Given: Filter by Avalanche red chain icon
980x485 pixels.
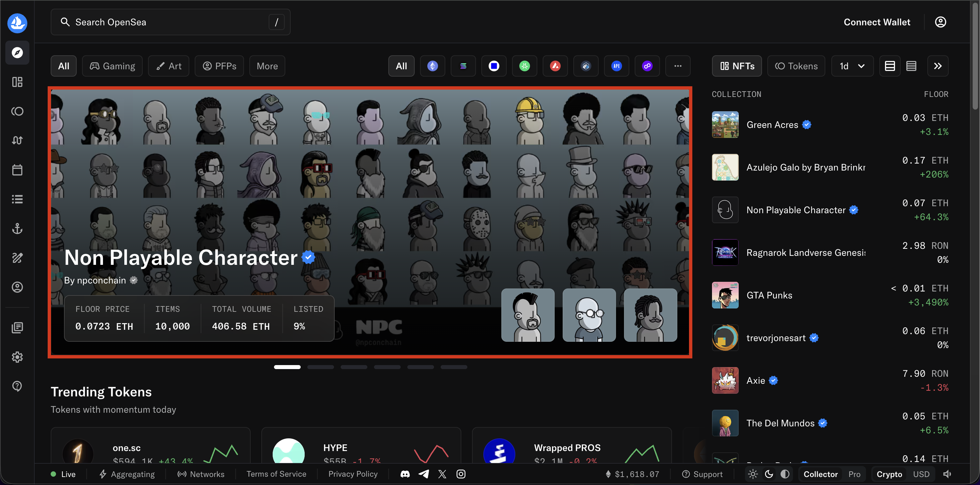Looking at the screenshot, I should click(x=555, y=66).
